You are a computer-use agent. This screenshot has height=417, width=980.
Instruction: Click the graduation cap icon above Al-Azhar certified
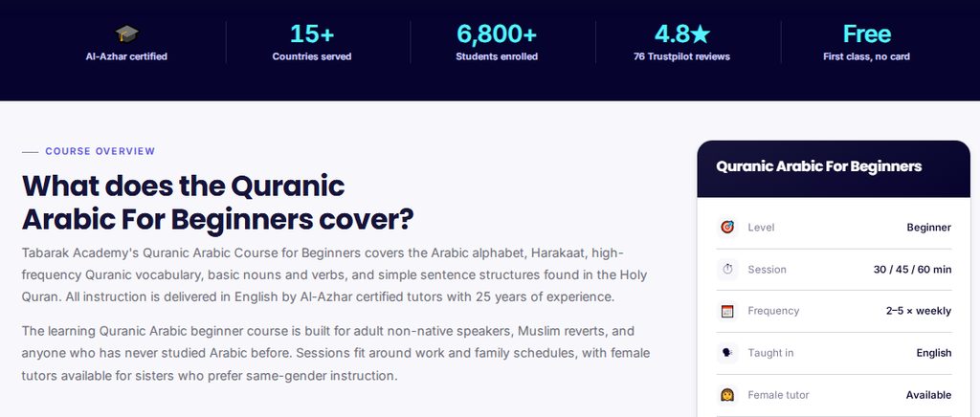tap(126, 33)
